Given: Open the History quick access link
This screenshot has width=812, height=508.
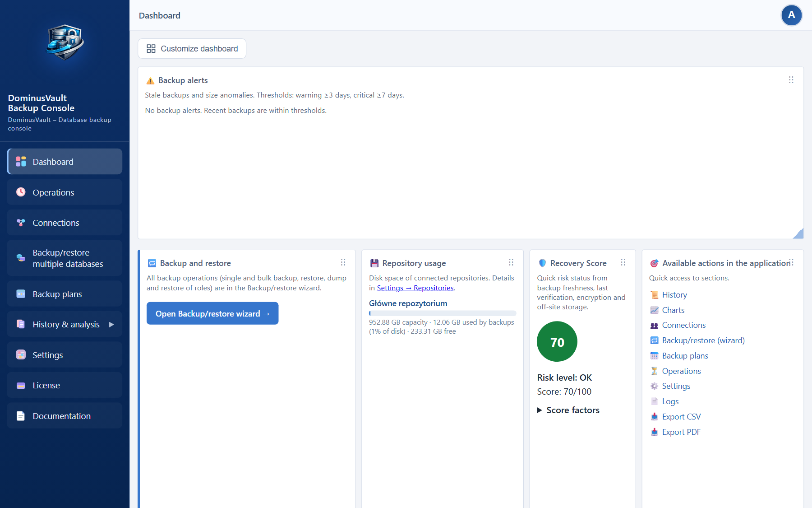Looking at the screenshot, I should point(674,295).
